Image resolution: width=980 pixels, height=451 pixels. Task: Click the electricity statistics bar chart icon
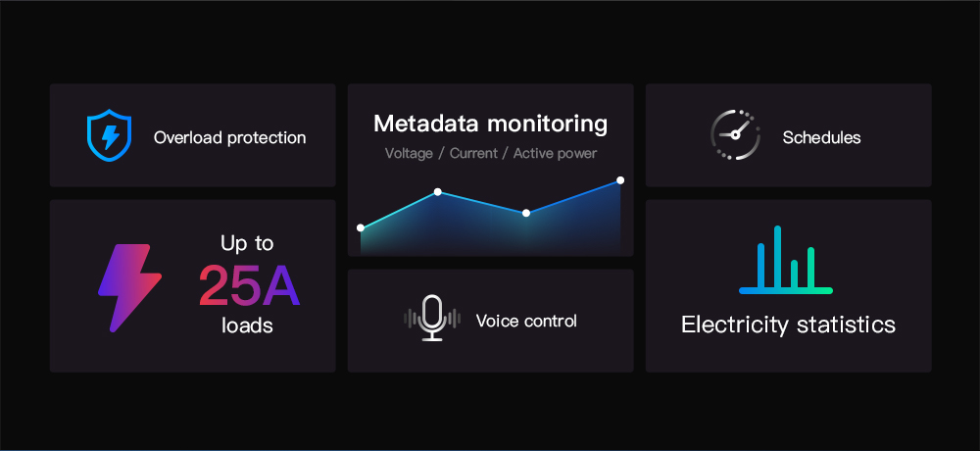point(786,261)
